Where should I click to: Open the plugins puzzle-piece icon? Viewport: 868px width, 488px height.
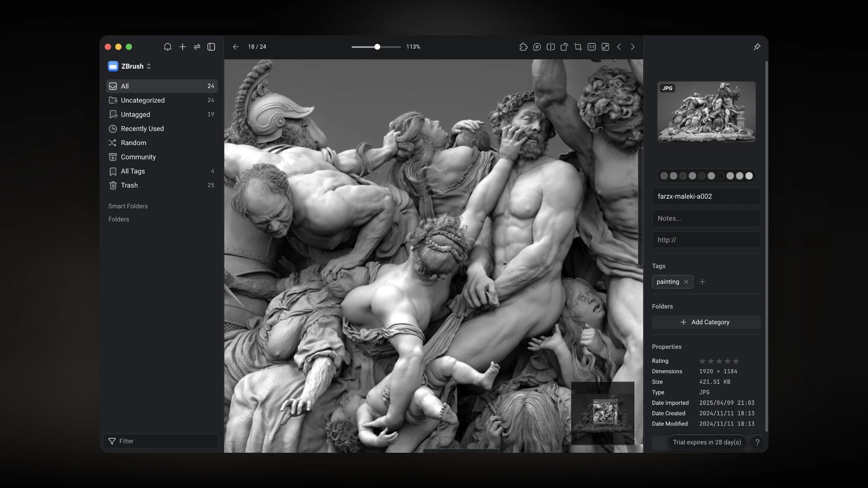(x=524, y=47)
